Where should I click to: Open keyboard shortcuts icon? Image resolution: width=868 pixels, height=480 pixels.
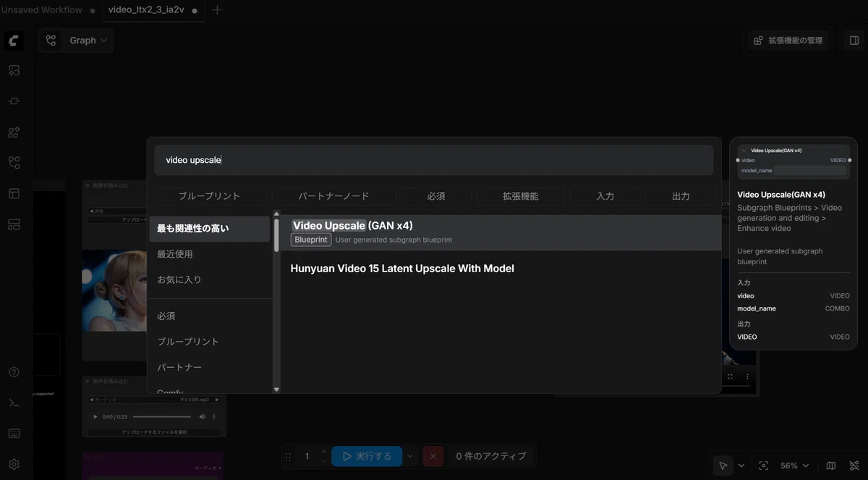click(14, 434)
